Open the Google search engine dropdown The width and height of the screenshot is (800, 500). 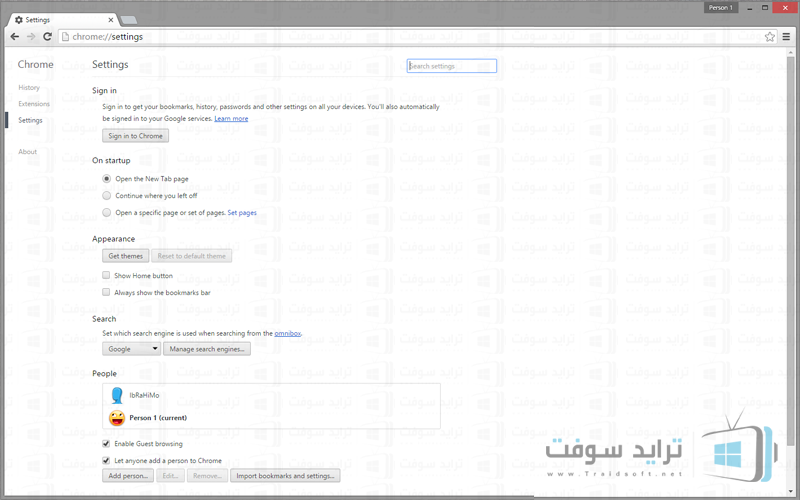[x=132, y=349]
